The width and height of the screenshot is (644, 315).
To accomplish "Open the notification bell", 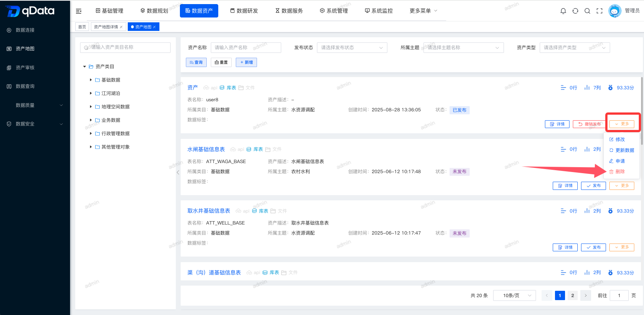I will tap(563, 11).
